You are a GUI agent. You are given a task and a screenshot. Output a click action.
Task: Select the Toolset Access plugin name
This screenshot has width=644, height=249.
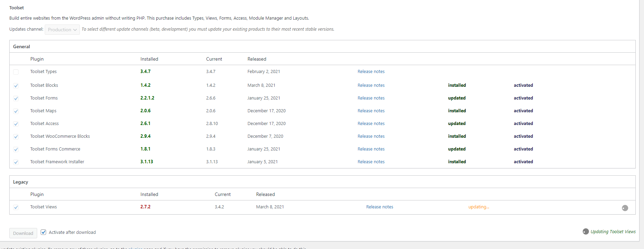coord(44,124)
